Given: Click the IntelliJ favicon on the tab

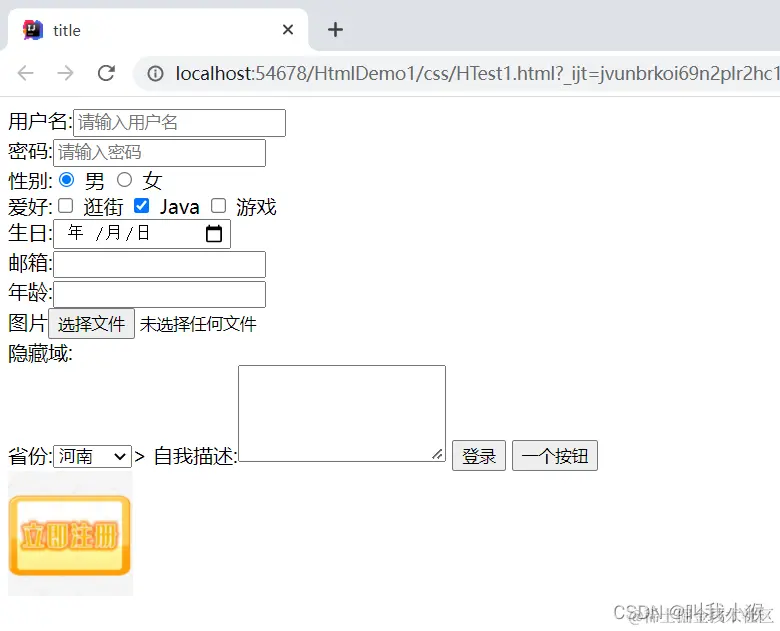Looking at the screenshot, I should (33, 30).
